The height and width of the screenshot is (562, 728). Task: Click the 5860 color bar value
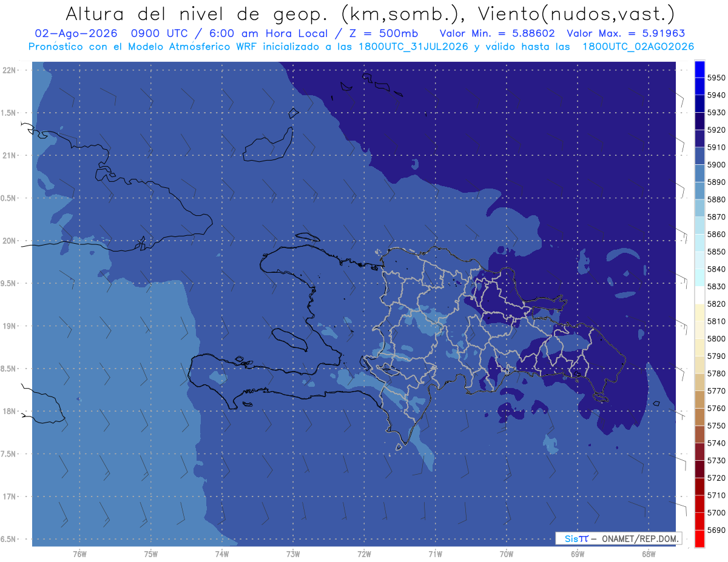[x=716, y=234]
